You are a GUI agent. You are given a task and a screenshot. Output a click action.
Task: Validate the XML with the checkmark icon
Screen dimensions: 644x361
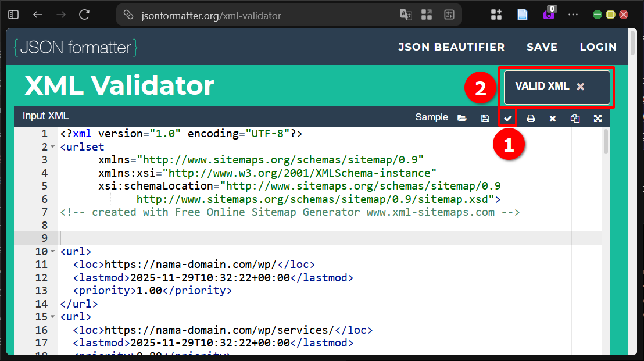pos(507,117)
